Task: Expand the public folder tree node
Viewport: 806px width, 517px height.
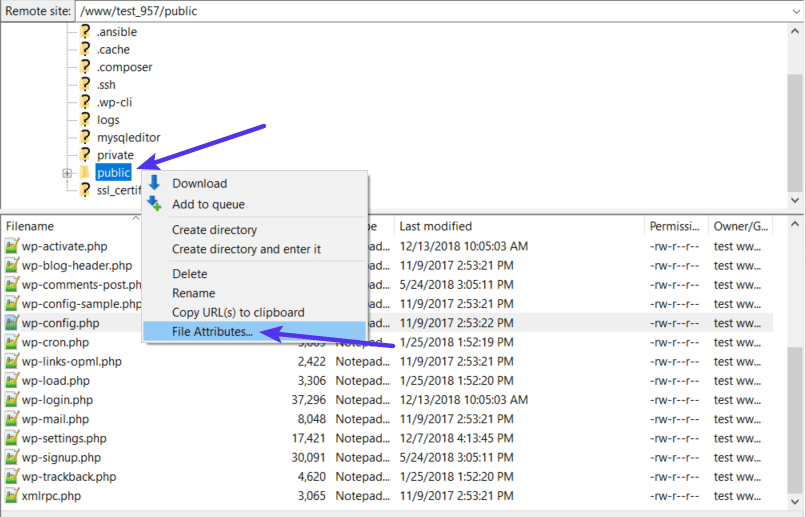Action: 67,173
